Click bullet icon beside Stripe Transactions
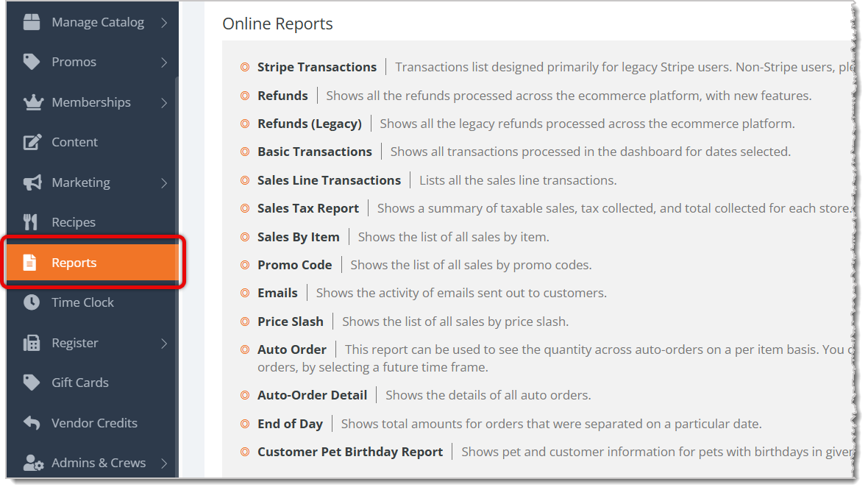 [245, 67]
